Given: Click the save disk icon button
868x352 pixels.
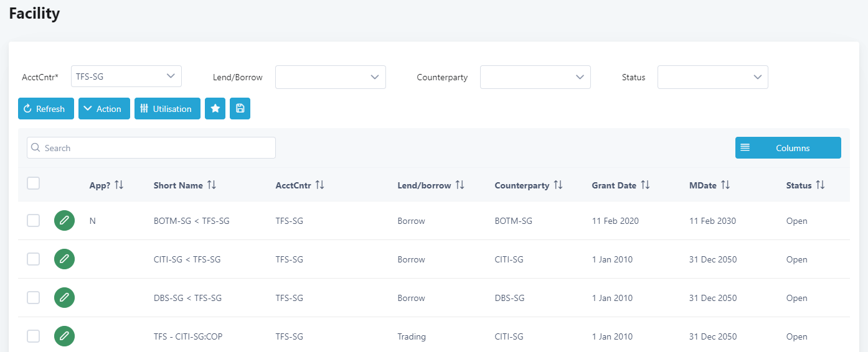Looking at the screenshot, I should click(240, 109).
